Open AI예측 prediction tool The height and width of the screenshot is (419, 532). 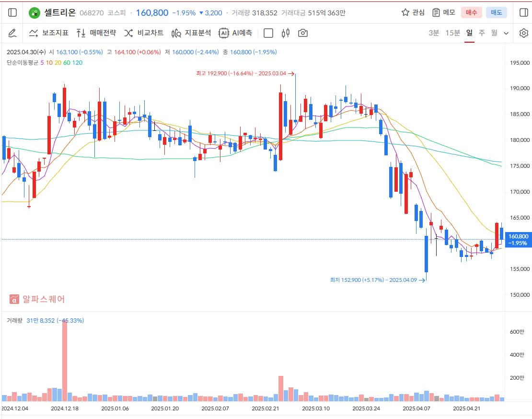tap(235, 33)
